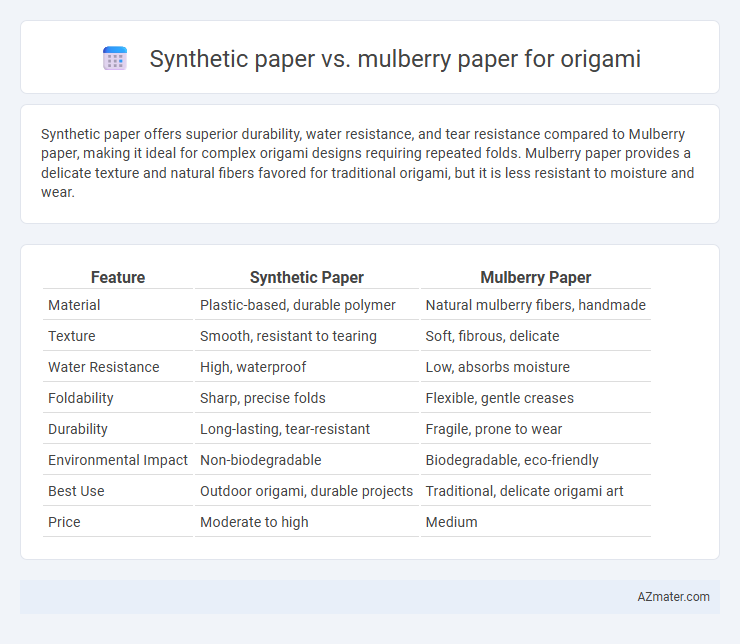740x644 pixels.
Task: Click the 'Feature' column header
Action: pyautogui.click(x=118, y=277)
